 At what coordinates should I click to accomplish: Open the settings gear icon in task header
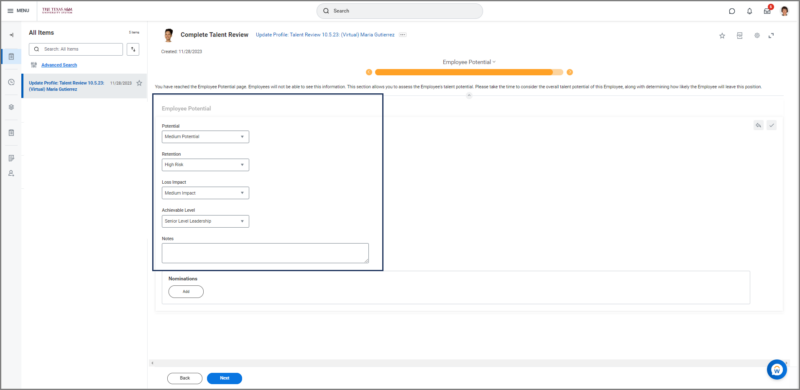757,36
